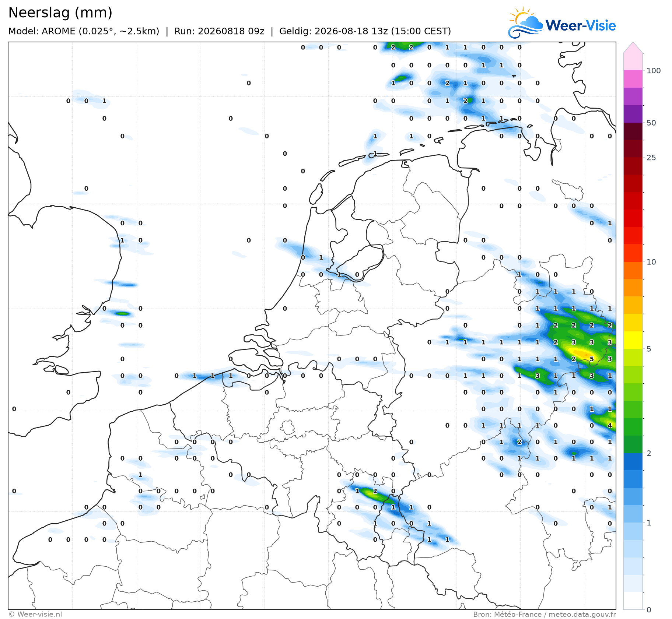Select the purple 50 mm color band
This screenshot has height=619, width=672.
[633, 114]
